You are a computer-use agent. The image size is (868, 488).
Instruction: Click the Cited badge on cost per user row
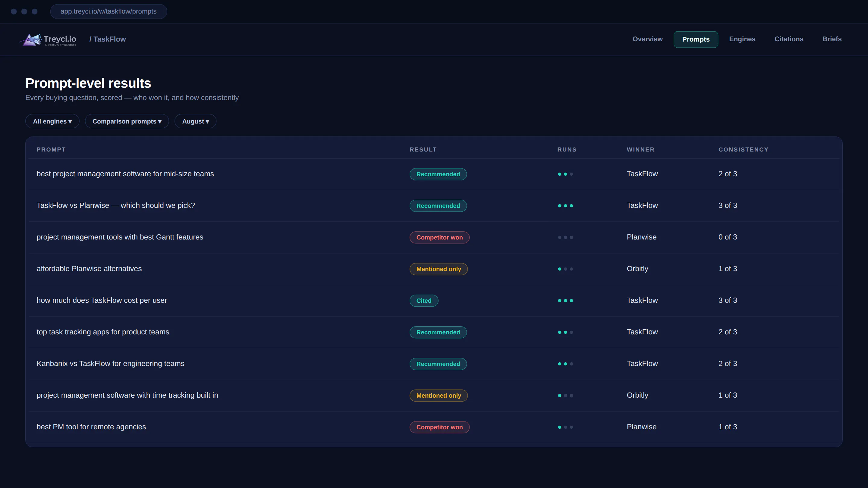point(423,301)
